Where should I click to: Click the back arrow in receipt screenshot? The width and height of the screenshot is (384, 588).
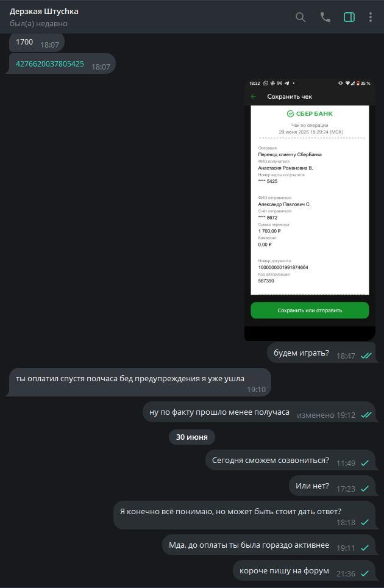point(254,97)
